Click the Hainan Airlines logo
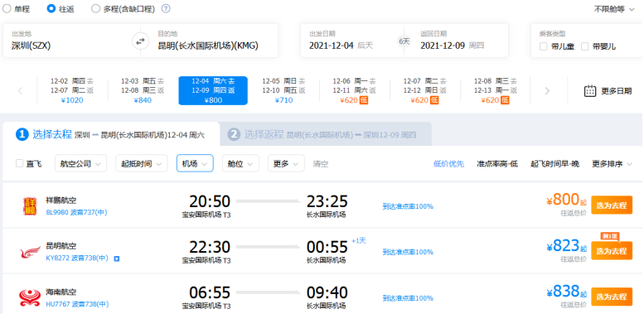Viewport: 644px width, 314px height. click(30, 298)
